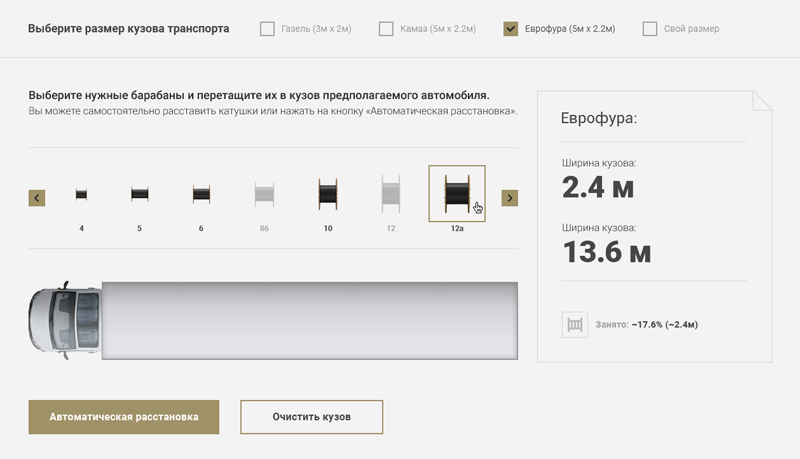Tick the Камаз (5м x 2.2м) checkbox
800x459 pixels.
pos(386,29)
